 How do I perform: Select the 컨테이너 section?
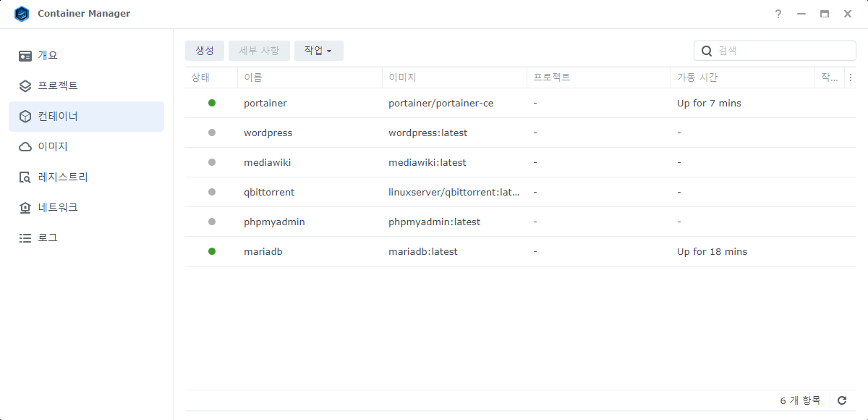coord(86,117)
